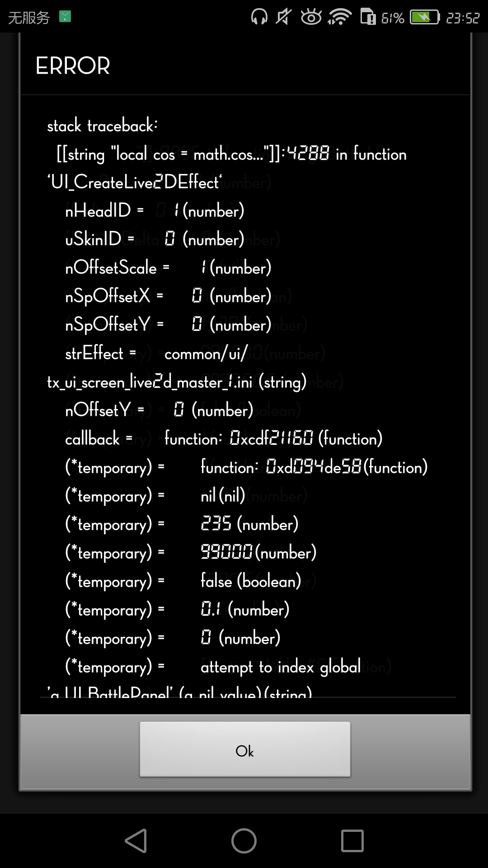Tap the 无服务 no service label
The height and width of the screenshot is (868, 488).
click(29, 18)
